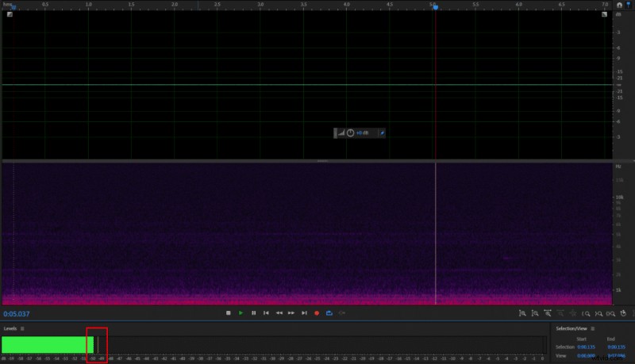The width and height of the screenshot is (635, 364).
Task: Start playback with the green Play button
Action: (x=241, y=313)
